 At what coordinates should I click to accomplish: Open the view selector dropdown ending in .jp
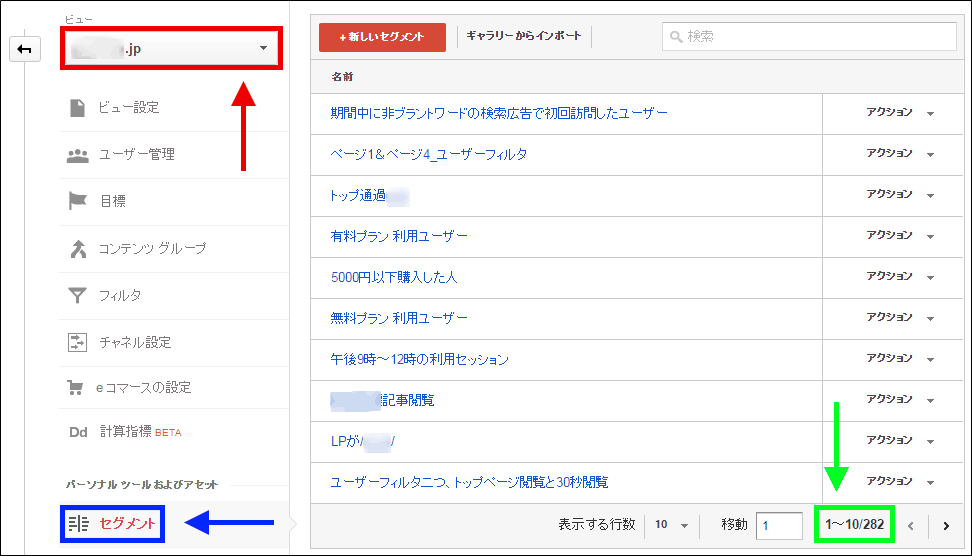tap(169, 48)
